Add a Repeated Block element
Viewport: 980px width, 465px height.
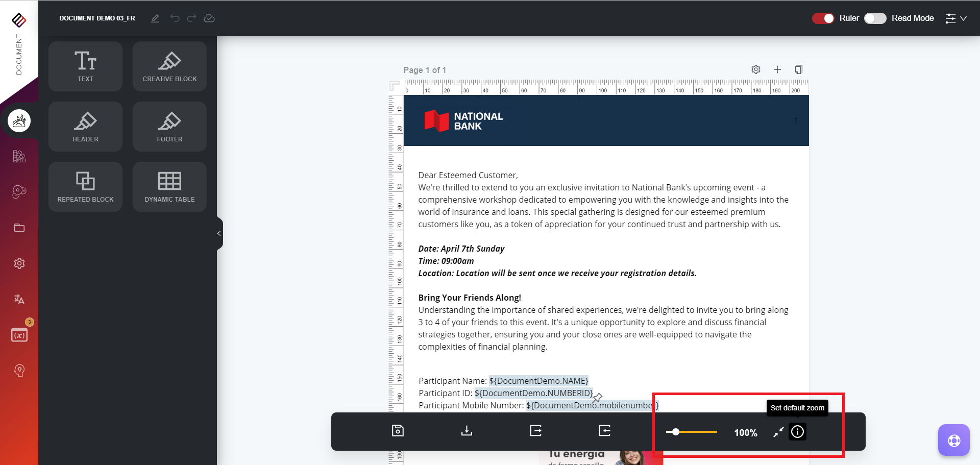pyautogui.click(x=85, y=186)
